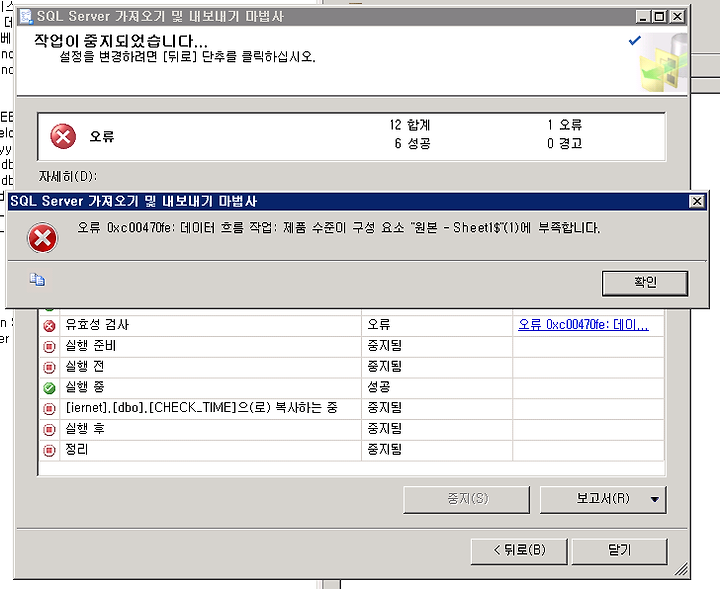This screenshot has height=589, width=720.
Task: Select the 실행 준비 row text
Action: click(x=90, y=345)
